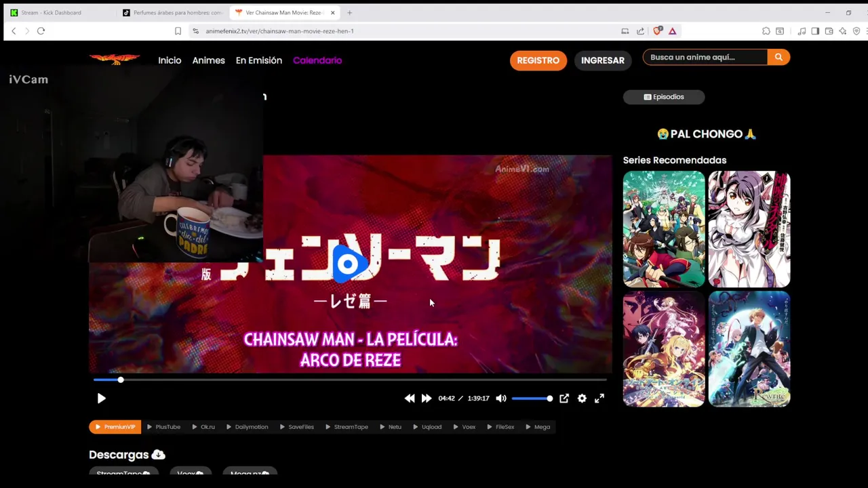868x488 pixels.
Task: Open Brave Shields lion icon
Action: (x=657, y=31)
